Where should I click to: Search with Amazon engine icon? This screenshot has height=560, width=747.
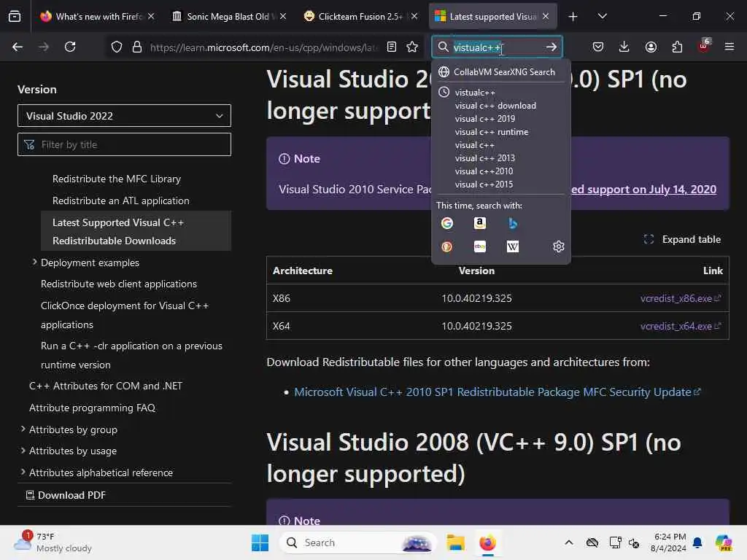(x=480, y=223)
